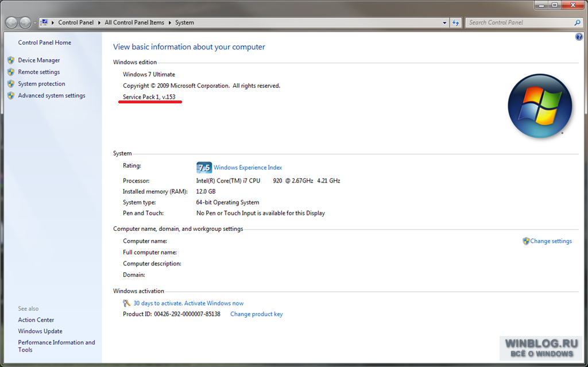Open Device Manager link
588x367 pixels.
39,60
